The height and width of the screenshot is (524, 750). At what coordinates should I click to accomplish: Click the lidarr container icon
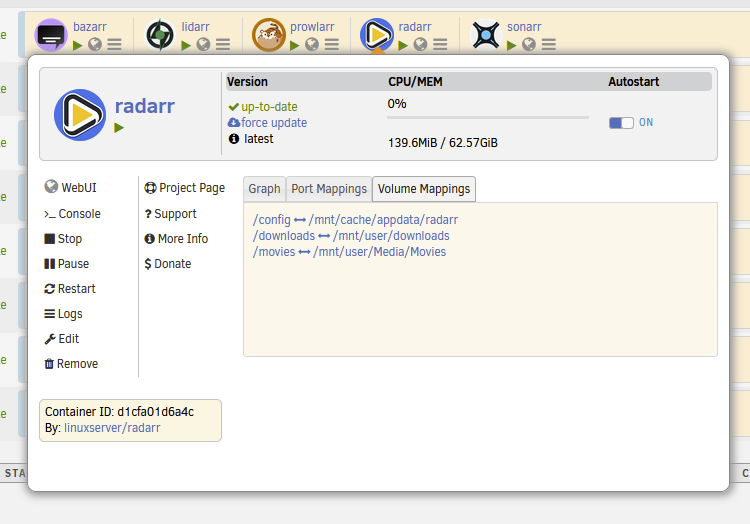click(x=160, y=34)
